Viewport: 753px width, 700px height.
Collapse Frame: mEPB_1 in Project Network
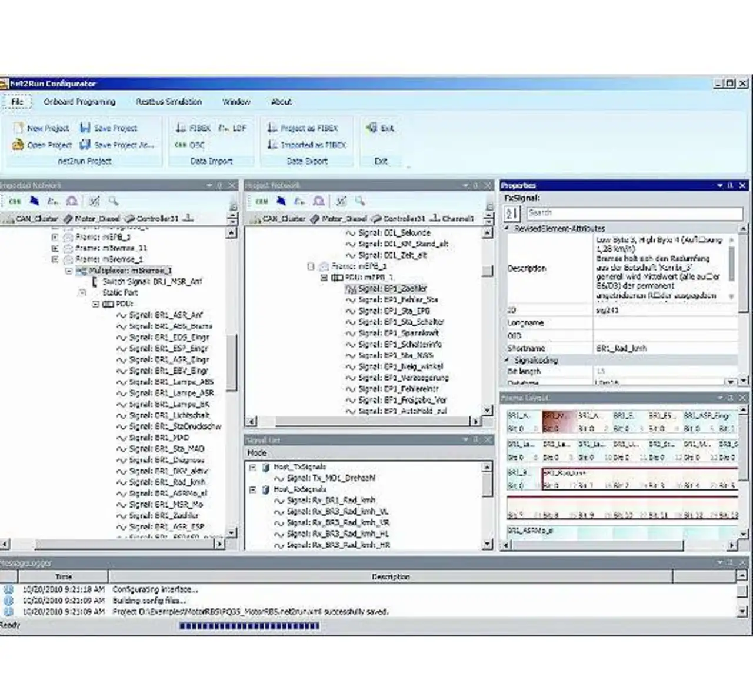(x=311, y=266)
